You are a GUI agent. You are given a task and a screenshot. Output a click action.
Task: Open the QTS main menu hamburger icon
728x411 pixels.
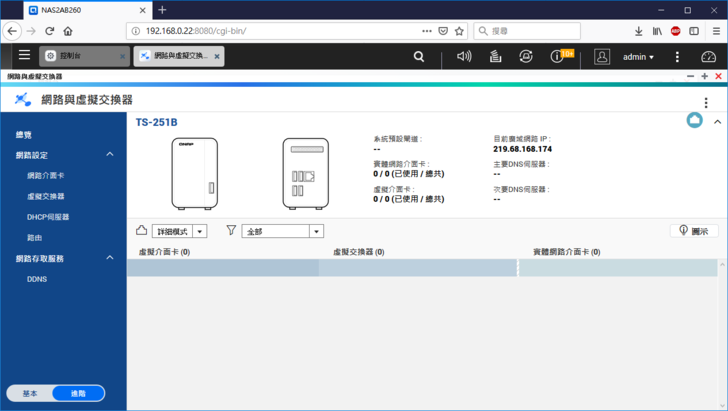24,56
